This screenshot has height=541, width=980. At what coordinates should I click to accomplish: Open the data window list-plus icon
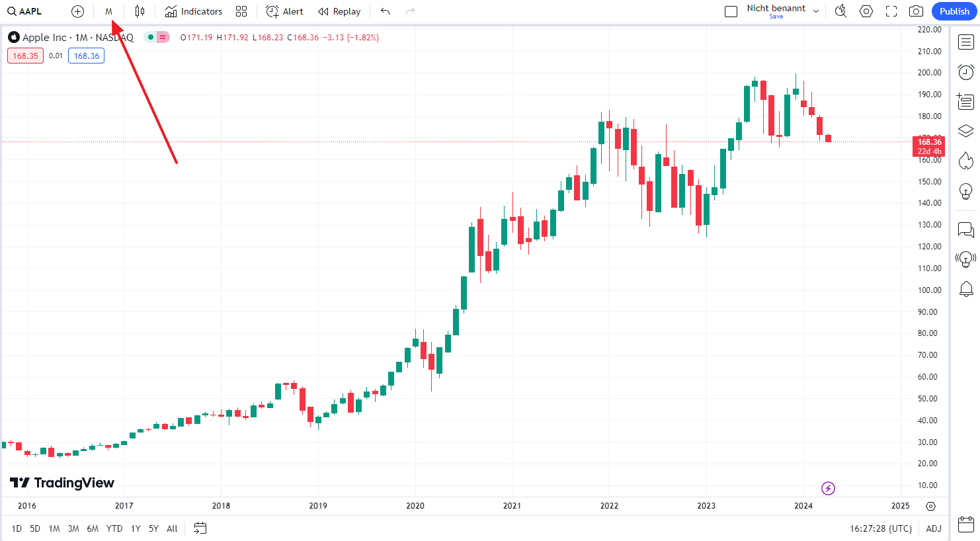click(x=966, y=101)
